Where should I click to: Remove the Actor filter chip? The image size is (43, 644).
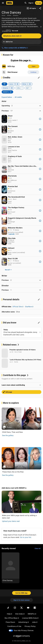[17, 84]
